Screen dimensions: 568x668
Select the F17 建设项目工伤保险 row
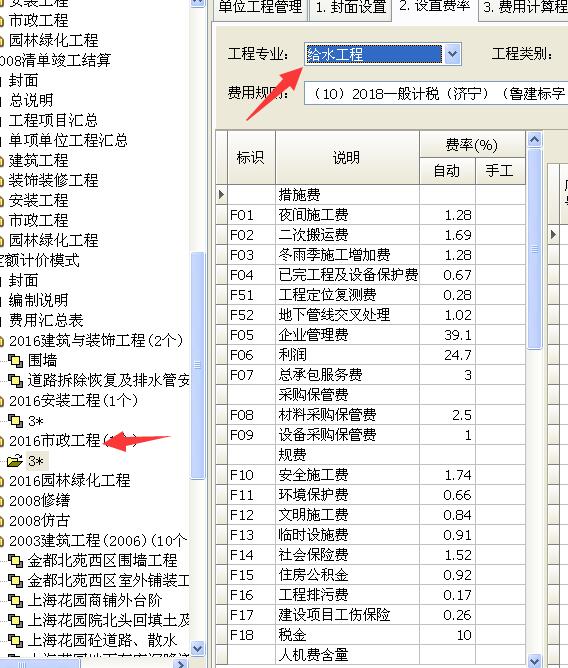point(372,615)
